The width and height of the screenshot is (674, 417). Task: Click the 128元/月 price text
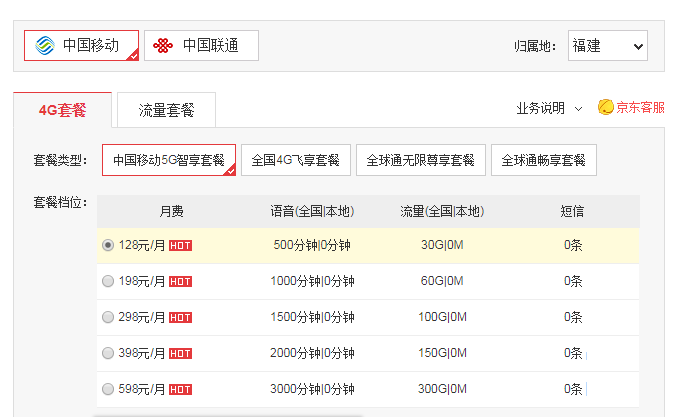[142, 245]
